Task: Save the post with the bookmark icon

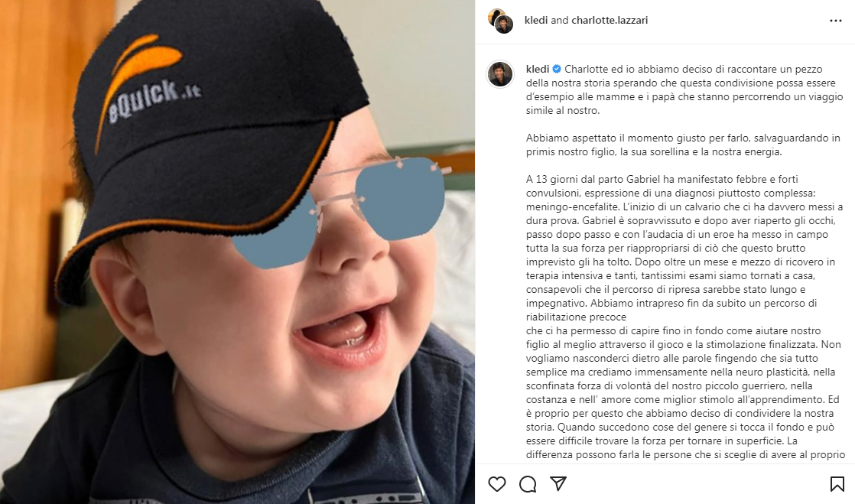Action: (x=837, y=484)
